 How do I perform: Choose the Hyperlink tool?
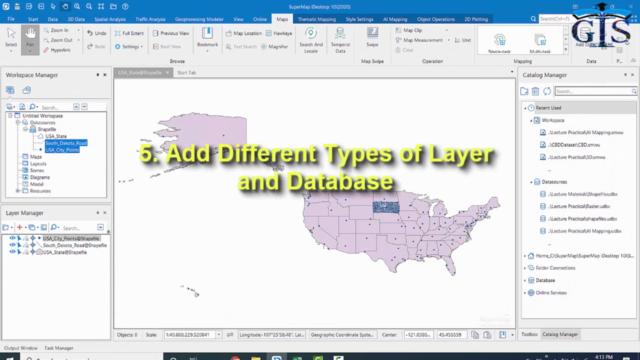coord(57,50)
